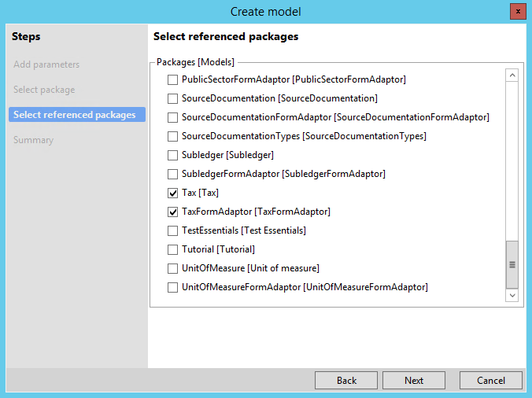Select the Tutorial [Tutorial] package checkbox
Viewport: 532px width, 398px height.
pos(172,249)
